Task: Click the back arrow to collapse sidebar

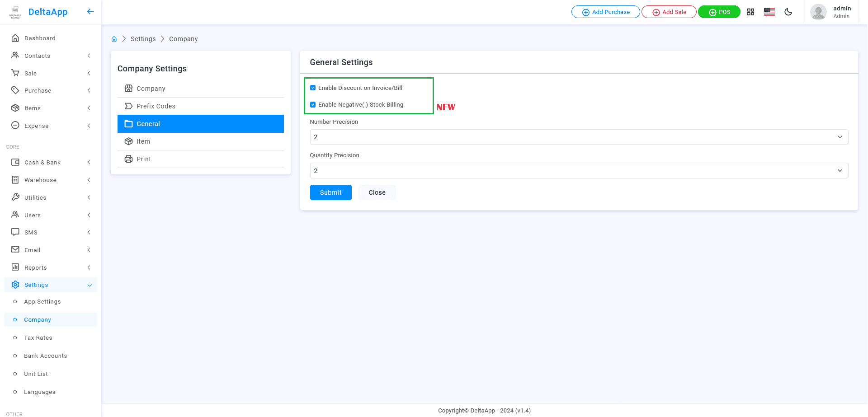Action: [90, 12]
